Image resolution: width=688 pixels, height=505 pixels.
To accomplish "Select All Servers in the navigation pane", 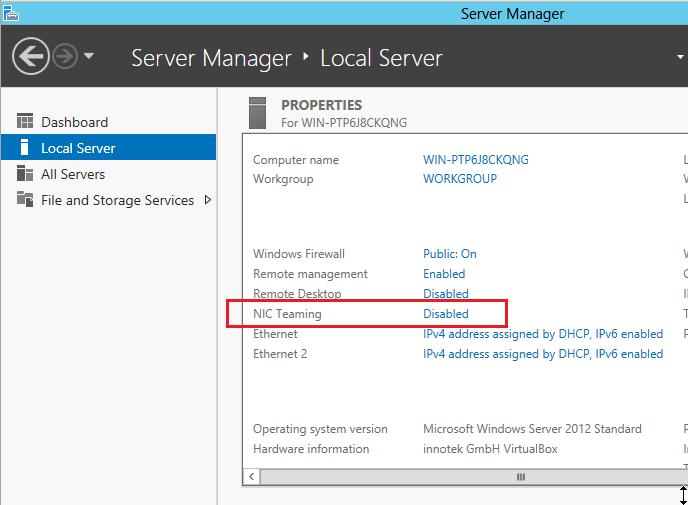I will (x=72, y=174).
